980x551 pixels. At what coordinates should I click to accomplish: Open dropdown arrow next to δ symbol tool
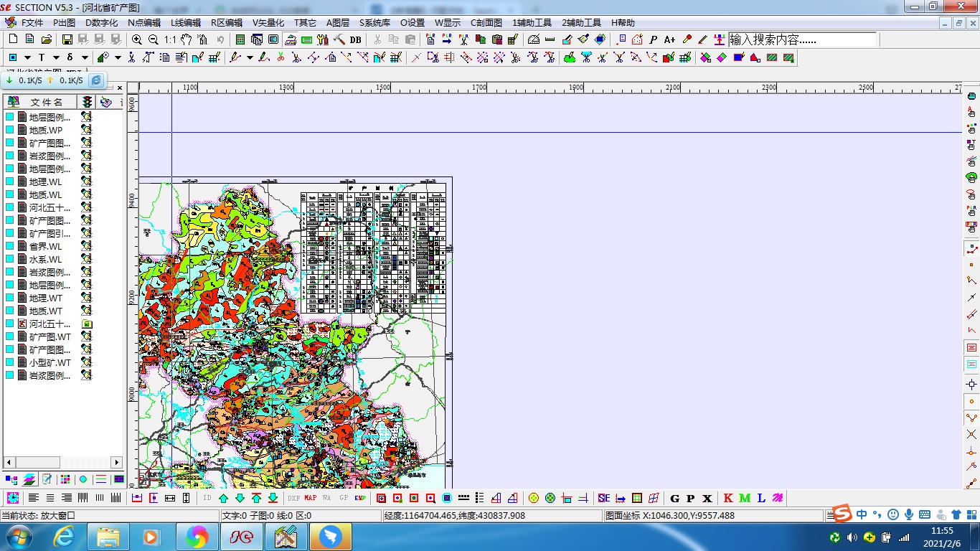(x=85, y=57)
